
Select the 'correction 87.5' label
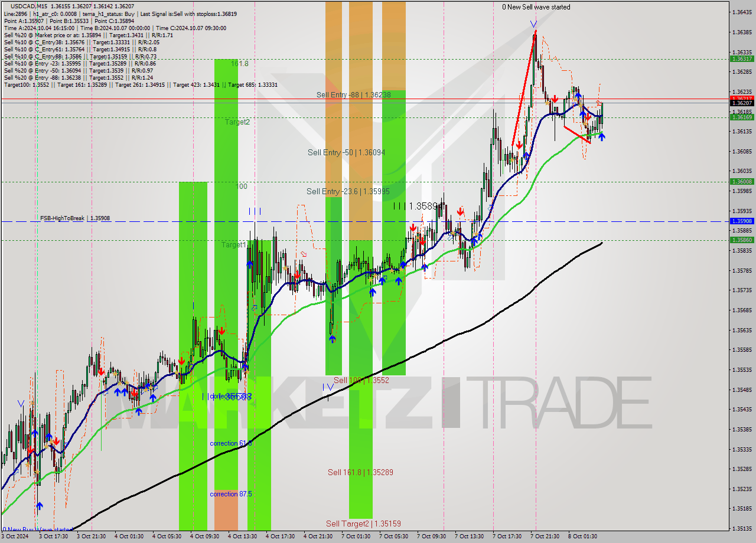(230, 494)
